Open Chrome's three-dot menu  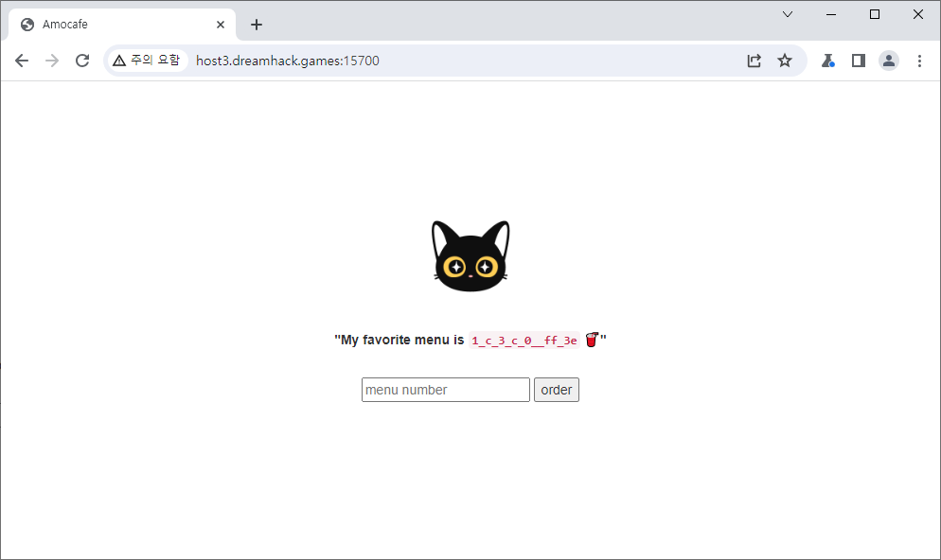tap(919, 61)
